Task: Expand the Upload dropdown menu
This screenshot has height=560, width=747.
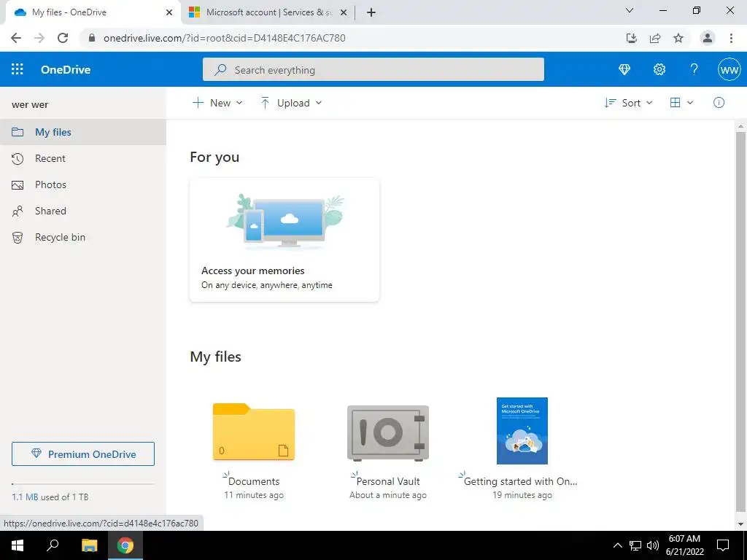Action: pos(291,103)
